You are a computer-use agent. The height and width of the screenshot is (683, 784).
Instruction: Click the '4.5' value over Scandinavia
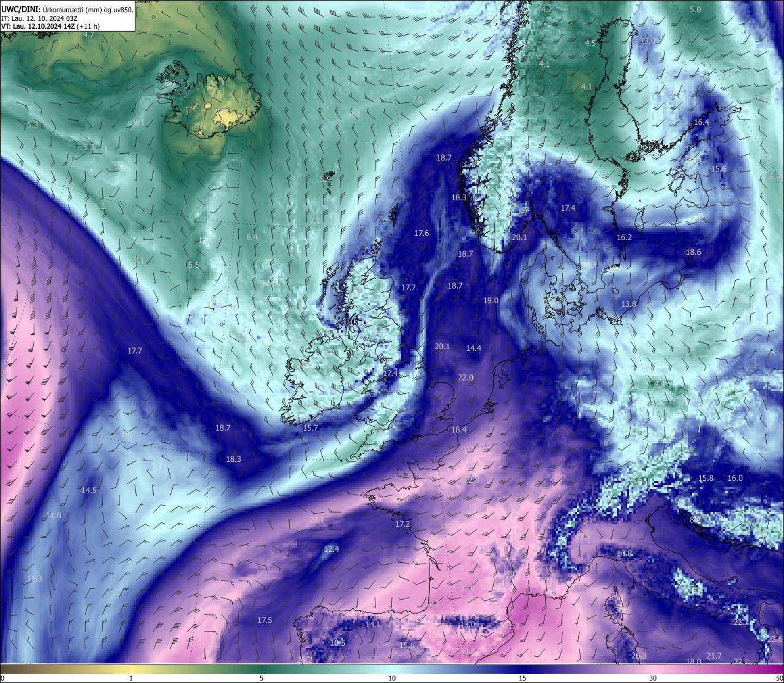590,43
